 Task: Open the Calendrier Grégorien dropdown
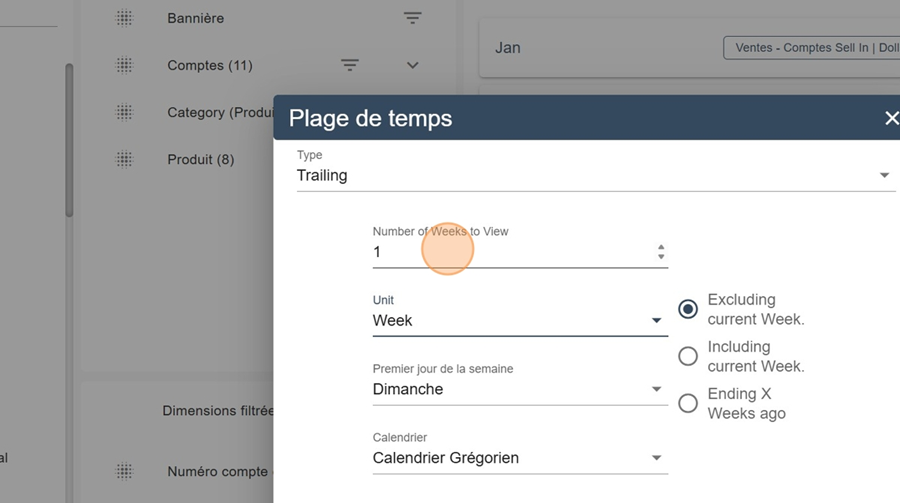(520, 458)
